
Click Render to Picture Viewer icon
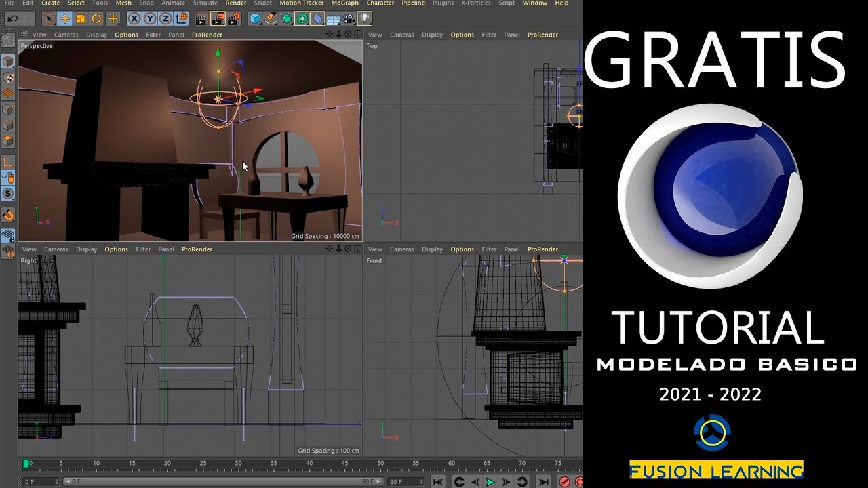click(x=218, y=19)
